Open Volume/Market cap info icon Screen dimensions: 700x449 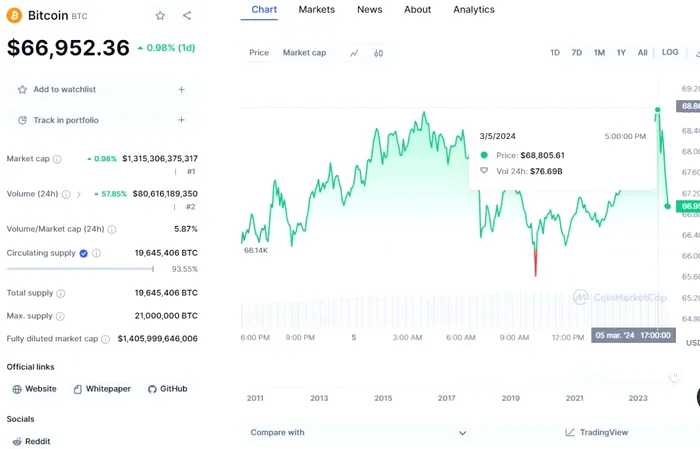pos(112,229)
